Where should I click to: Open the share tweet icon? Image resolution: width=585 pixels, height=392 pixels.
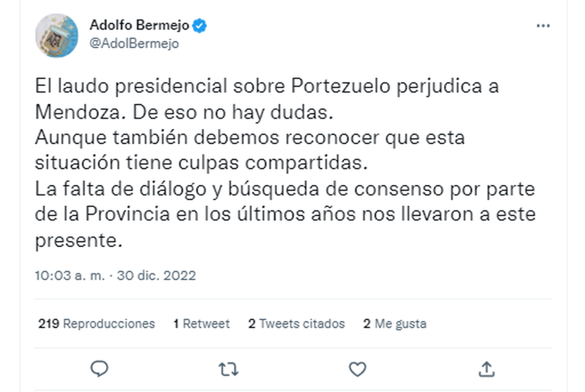tap(487, 369)
